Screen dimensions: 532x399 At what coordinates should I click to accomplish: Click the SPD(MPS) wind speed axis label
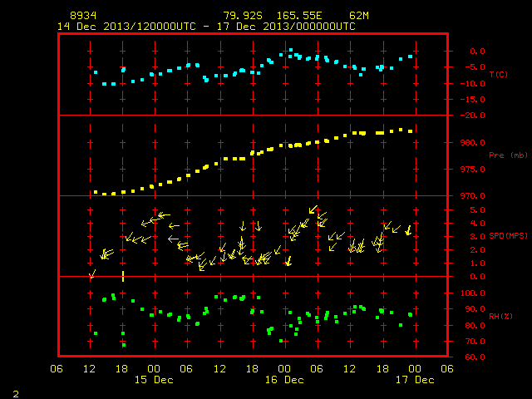tap(508, 236)
